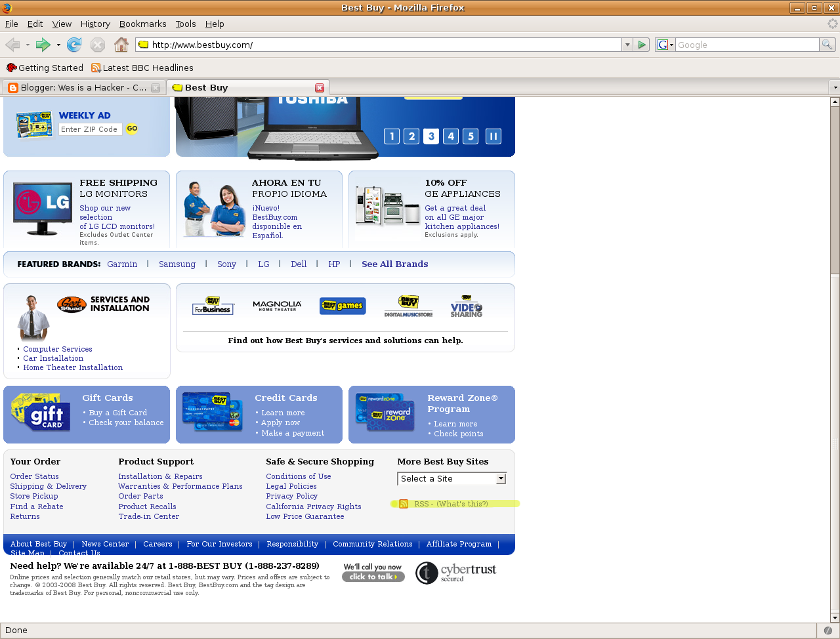Click the 'click to talk' button
Screen dimensions: 840x639
373,577
